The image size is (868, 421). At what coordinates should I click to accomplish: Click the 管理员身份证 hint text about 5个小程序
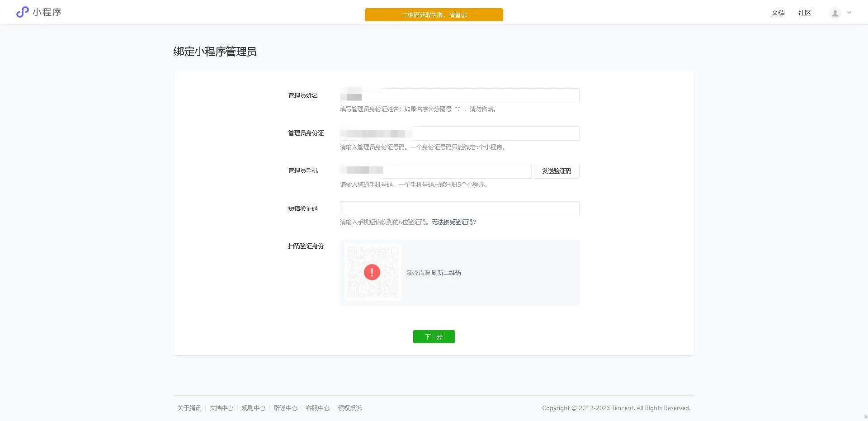point(422,147)
